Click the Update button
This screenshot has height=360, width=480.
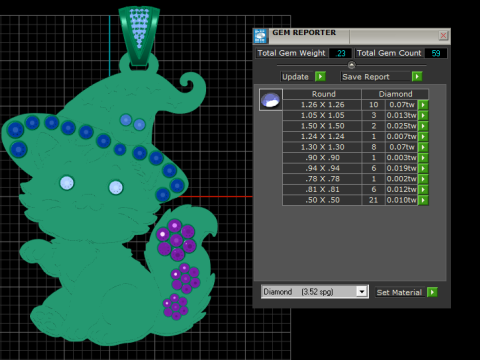297,77
